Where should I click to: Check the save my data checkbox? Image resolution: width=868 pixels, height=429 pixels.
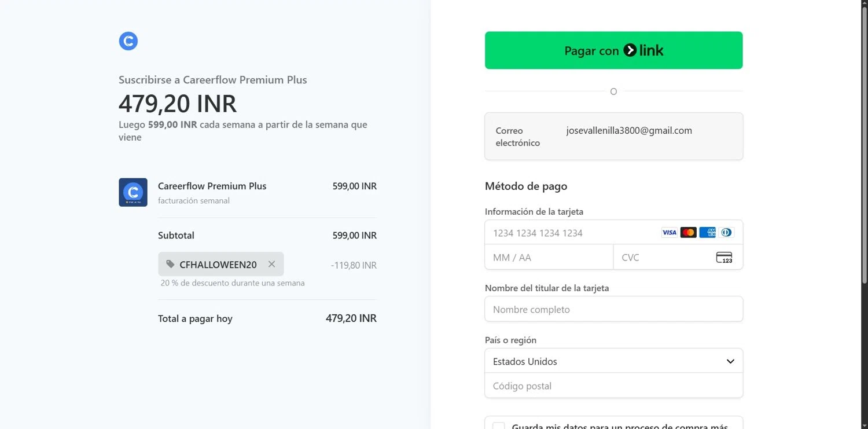tap(498, 427)
